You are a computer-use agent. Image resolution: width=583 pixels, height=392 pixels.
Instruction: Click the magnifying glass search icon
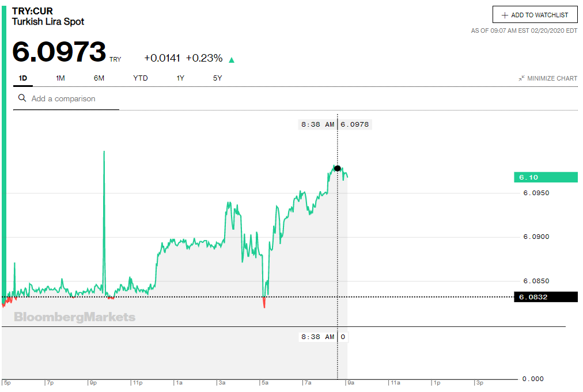[x=22, y=98]
